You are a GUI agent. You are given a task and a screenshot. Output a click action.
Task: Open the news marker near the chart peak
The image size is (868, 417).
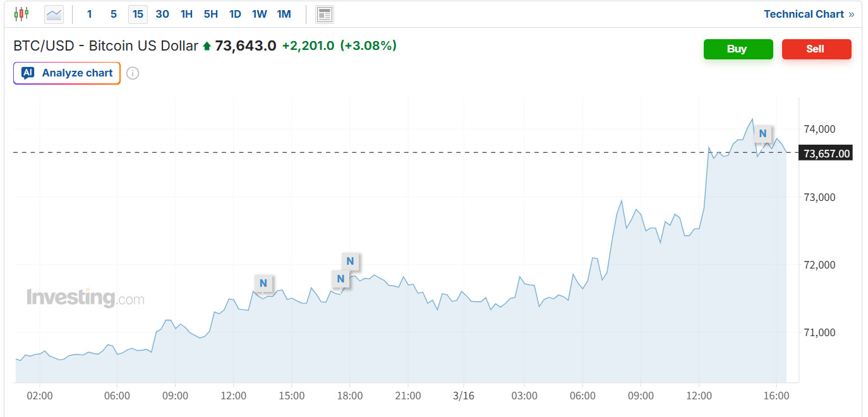click(763, 133)
